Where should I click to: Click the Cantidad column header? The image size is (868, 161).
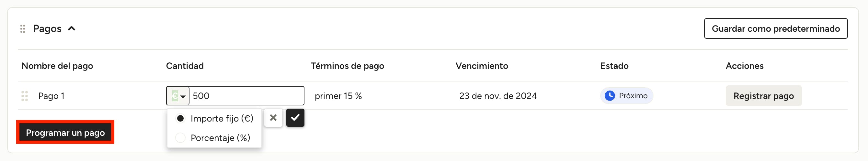[x=185, y=66]
